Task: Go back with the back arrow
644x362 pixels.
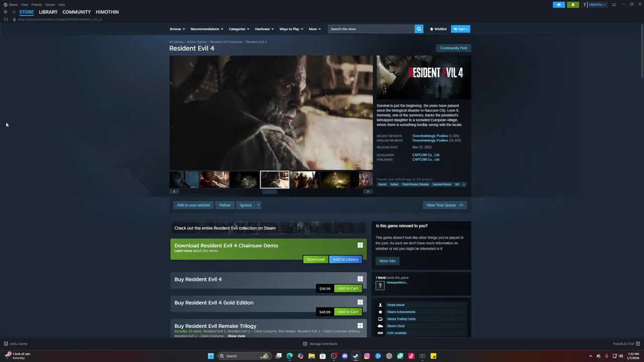Action: tap(6, 12)
